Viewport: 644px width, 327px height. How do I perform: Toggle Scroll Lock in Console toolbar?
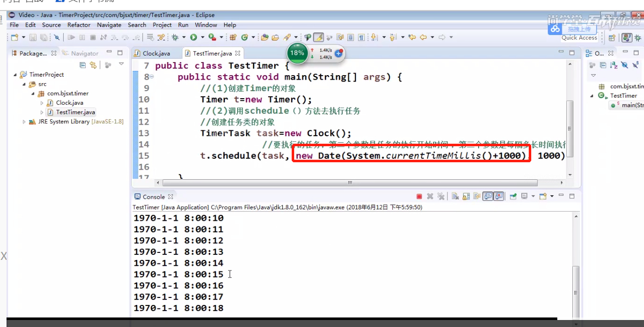click(466, 196)
